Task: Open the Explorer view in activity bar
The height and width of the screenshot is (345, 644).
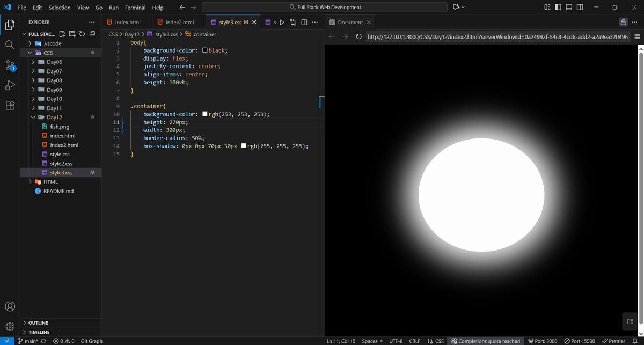Action: pos(10,25)
